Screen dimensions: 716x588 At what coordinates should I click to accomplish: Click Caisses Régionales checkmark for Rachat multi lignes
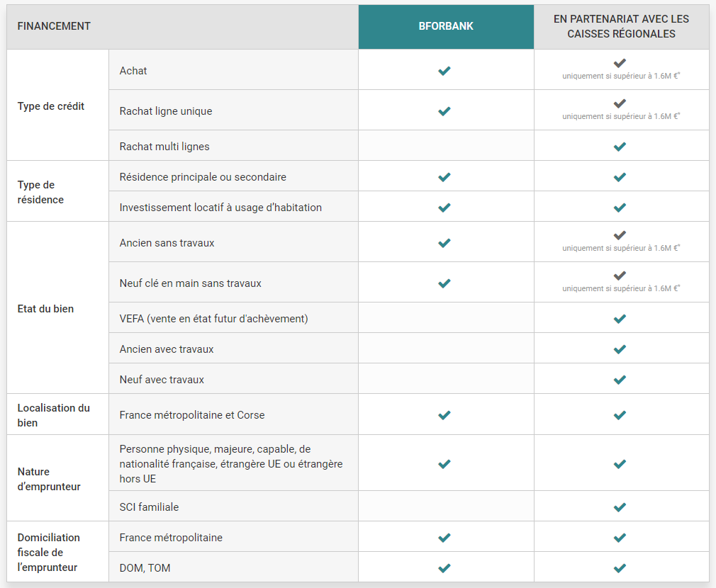(620, 146)
